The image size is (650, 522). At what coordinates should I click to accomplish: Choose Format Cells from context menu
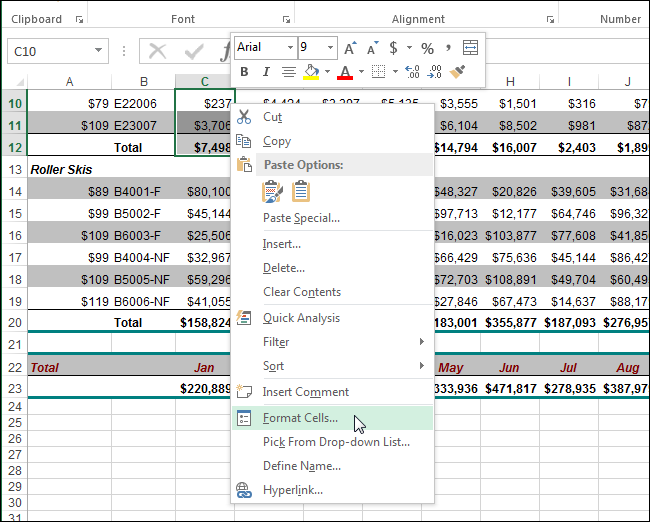coord(300,418)
